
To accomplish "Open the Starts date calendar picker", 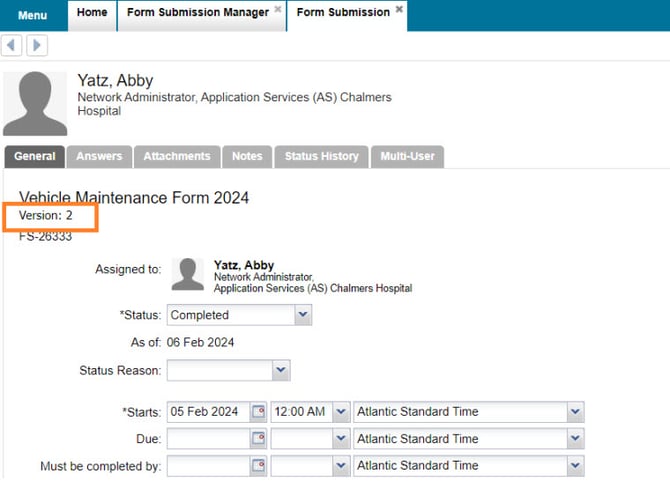I will pyautogui.click(x=258, y=412).
